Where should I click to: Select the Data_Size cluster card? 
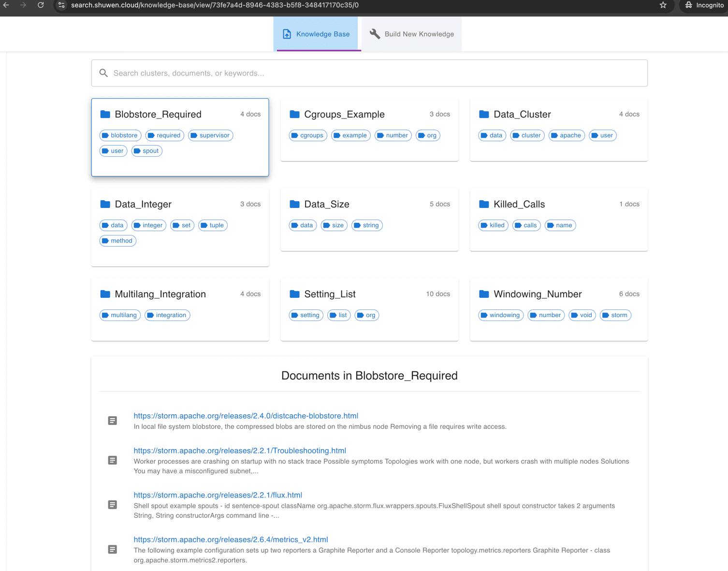click(369, 219)
